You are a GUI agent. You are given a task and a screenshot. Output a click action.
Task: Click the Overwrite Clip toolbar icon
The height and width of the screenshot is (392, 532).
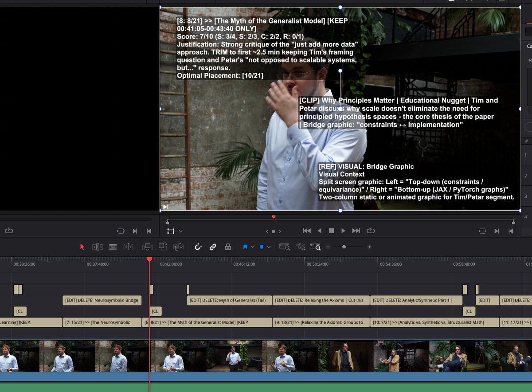pos(163,247)
